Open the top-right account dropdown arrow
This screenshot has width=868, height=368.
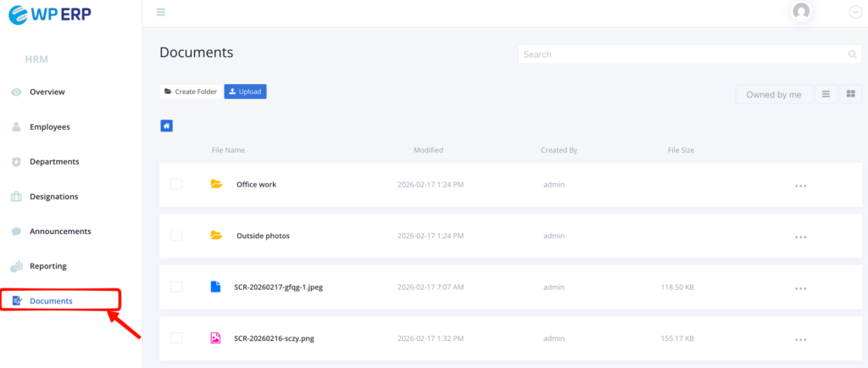pos(854,12)
